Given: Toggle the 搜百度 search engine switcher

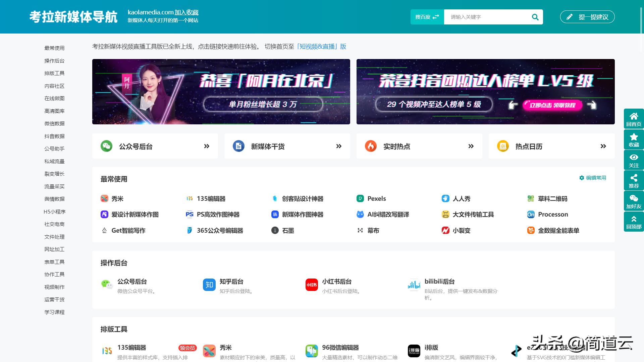Looking at the screenshot, I should coord(427,16).
